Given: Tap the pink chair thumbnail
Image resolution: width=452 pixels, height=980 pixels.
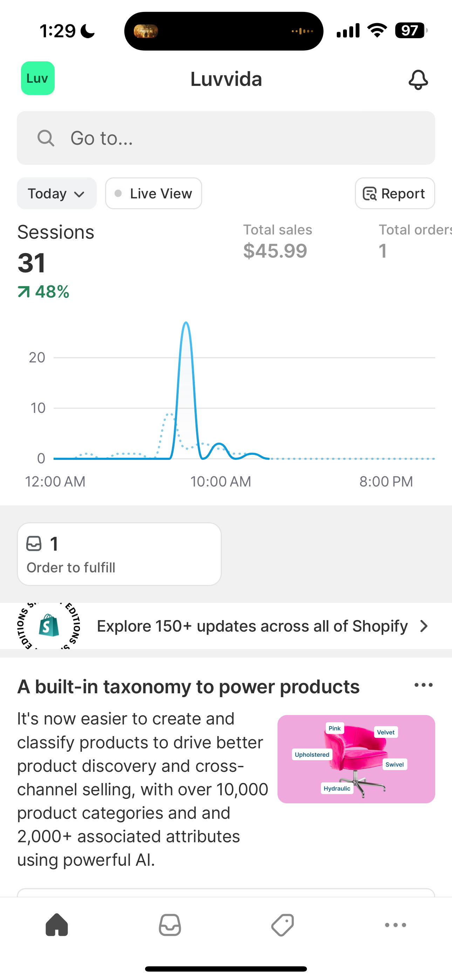Looking at the screenshot, I should coord(356,759).
